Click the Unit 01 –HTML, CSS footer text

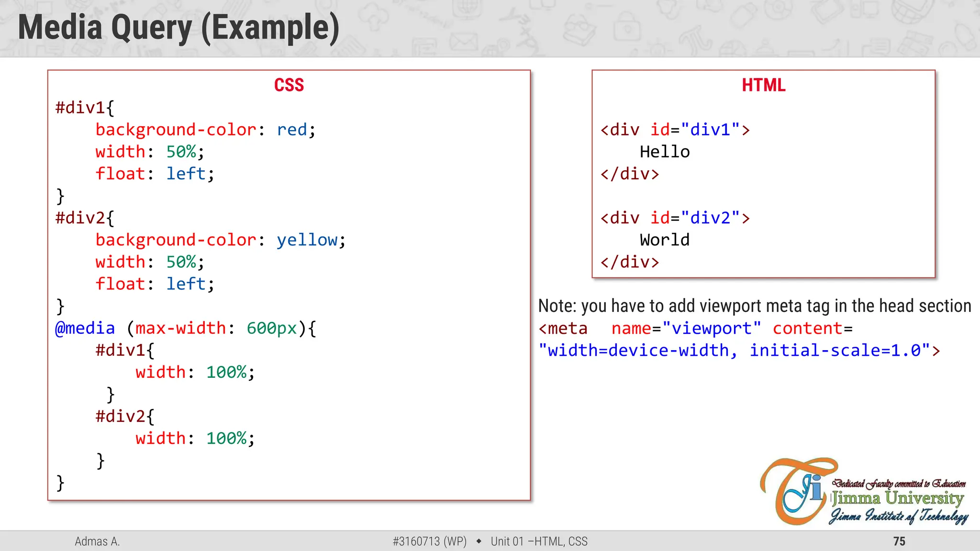(x=539, y=541)
